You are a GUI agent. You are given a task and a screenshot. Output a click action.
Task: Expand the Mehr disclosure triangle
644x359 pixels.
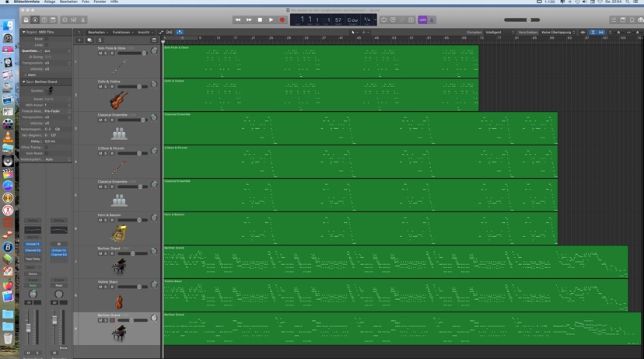pos(25,75)
